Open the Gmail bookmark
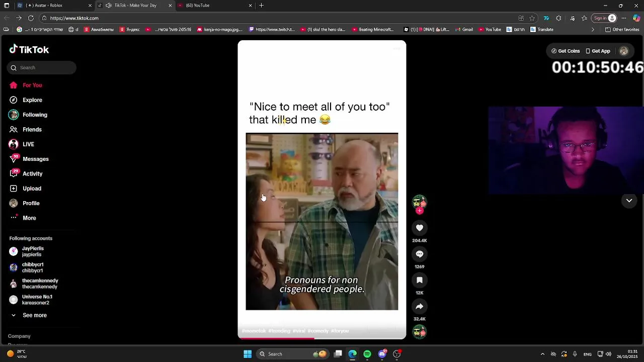The height and width of the screenshot is (362, 644). [464, 30]
